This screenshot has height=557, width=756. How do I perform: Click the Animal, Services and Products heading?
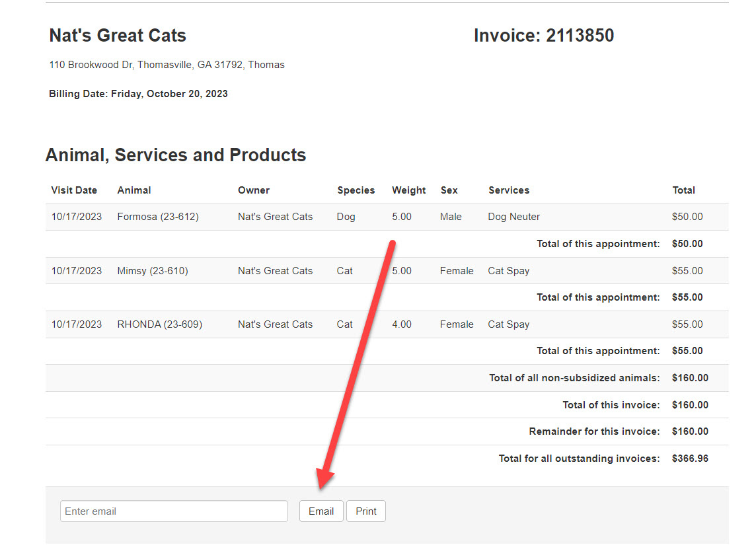point(176,155)
